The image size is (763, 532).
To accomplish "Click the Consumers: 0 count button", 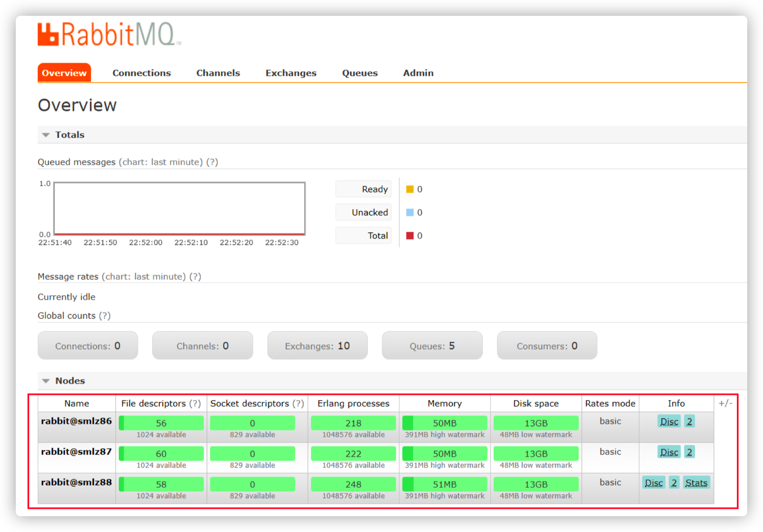I will click(547, 346).
